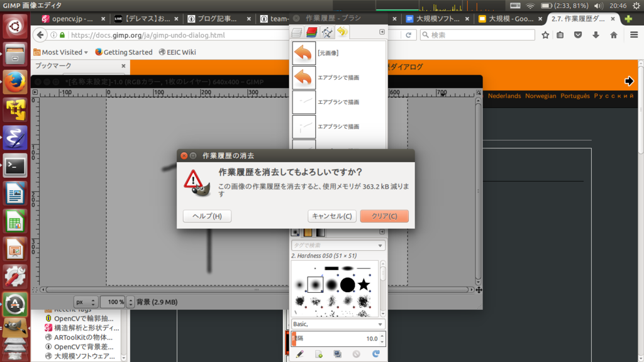
Task: Click the Firefox reload page icon
Action: 408,35
